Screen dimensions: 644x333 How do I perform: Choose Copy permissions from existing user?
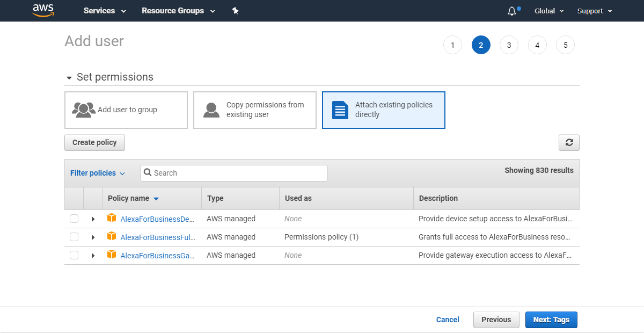[x=255, y=110]
